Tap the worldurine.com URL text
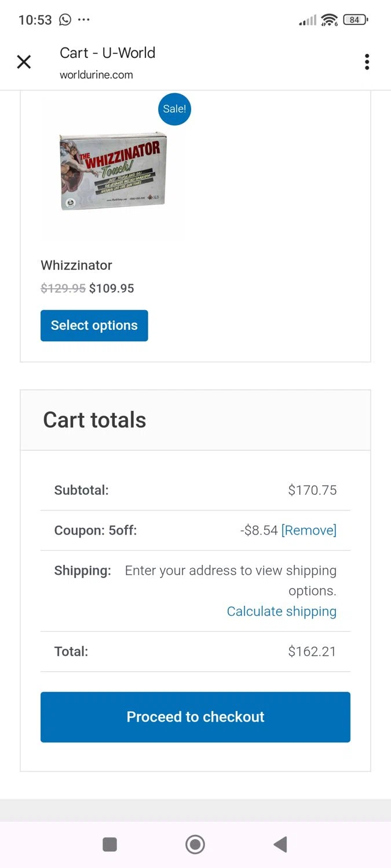391x868 pixels. 96,75
